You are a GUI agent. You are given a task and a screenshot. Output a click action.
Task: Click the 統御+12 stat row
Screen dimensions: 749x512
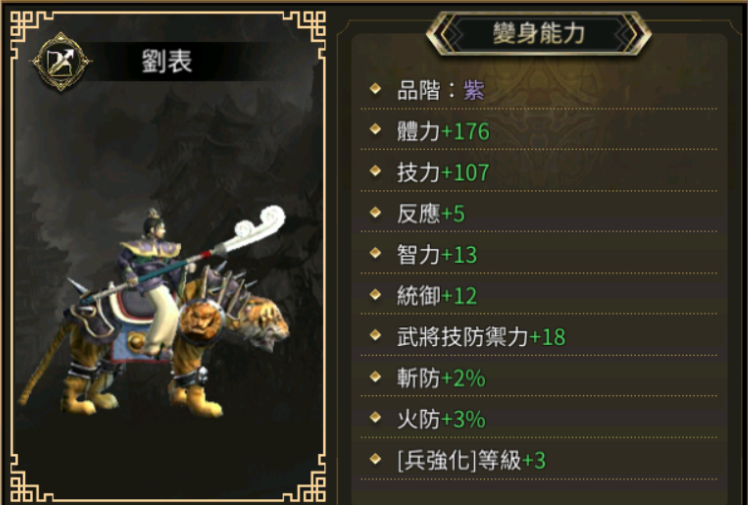click(539, 295)
